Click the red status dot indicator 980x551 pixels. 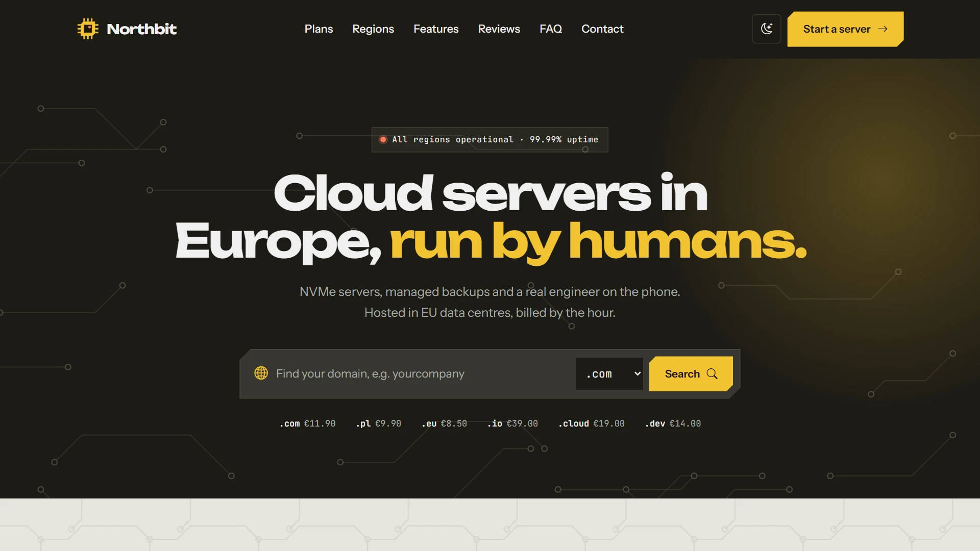tap(383, 140)
